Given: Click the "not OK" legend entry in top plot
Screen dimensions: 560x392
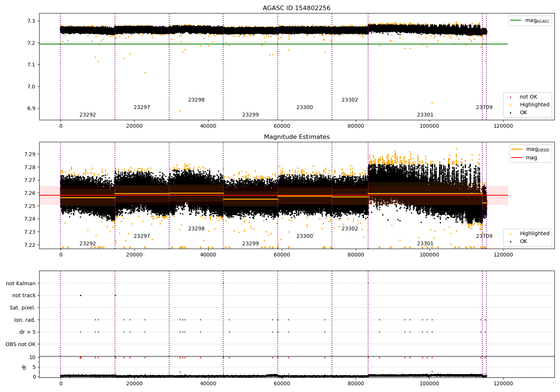Looking at the screenshot, I should point(524,97).
